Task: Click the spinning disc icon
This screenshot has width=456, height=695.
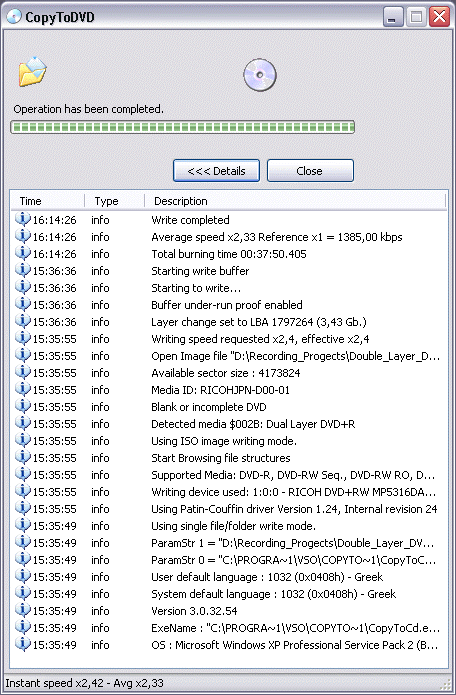Action: click(260, 75)
